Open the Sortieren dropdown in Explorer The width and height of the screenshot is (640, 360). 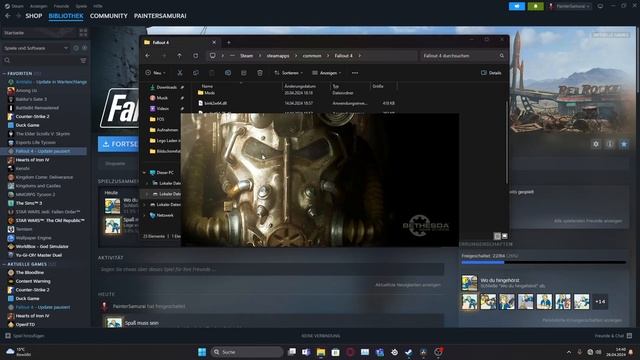[289, 73]
